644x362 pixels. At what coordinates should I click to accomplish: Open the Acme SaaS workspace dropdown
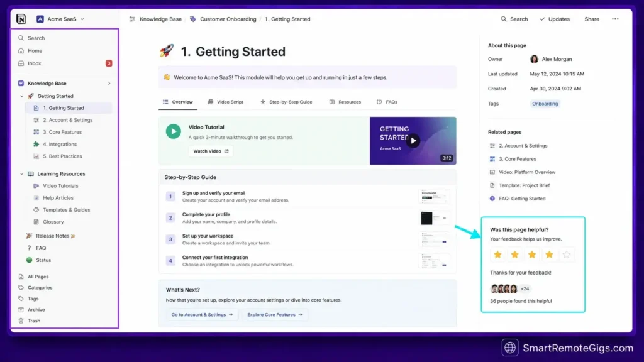[x=60, y=19]
